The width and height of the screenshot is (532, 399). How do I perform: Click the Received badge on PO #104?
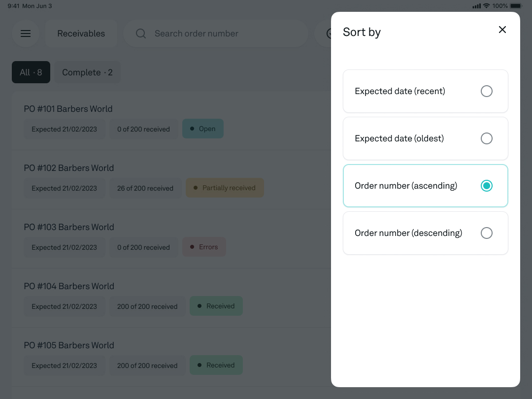click(216, 306)
